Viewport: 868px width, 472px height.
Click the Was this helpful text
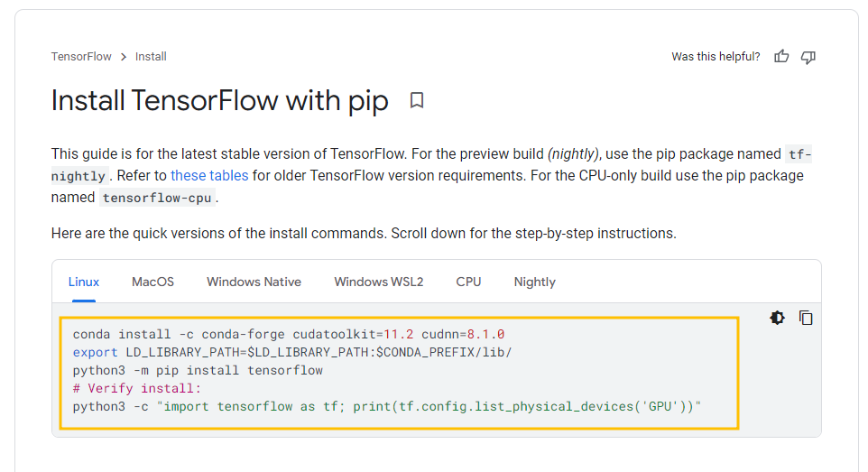716,57
